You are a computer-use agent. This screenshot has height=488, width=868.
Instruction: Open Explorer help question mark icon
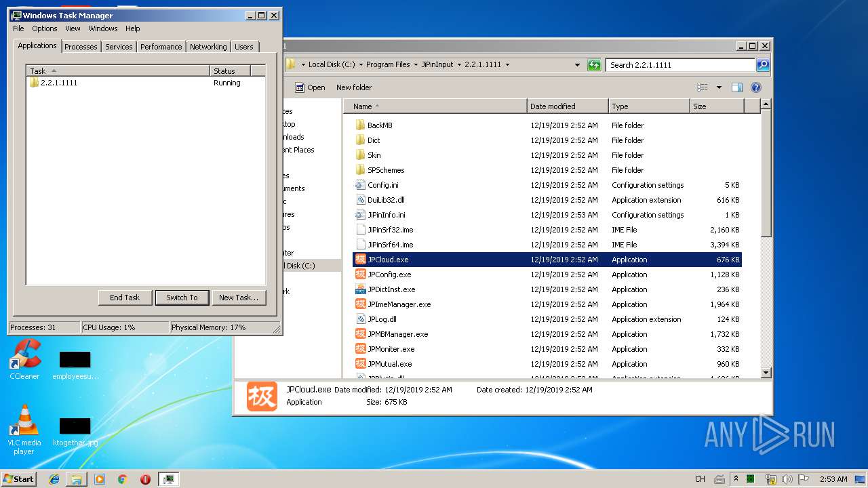tap(756, 87)
